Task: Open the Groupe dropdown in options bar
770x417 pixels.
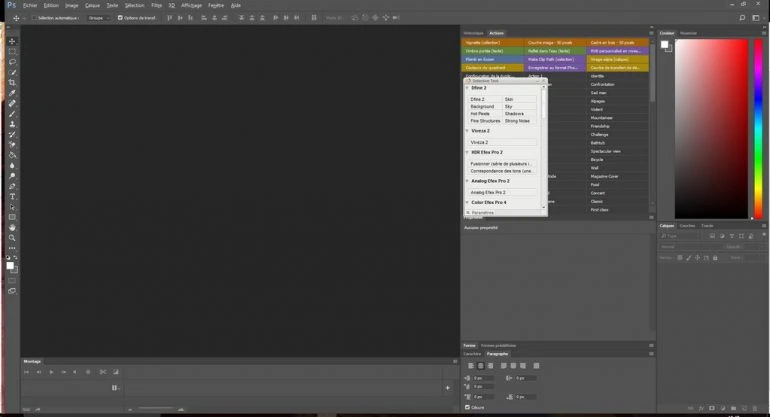Action: [98, 18]
